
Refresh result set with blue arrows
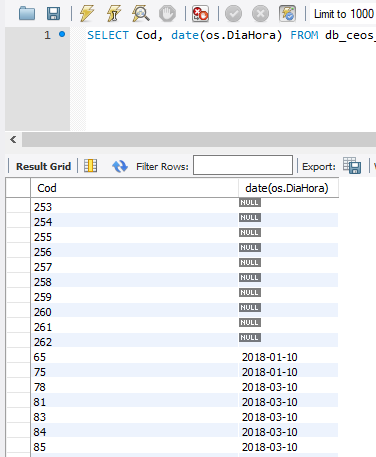120,166
